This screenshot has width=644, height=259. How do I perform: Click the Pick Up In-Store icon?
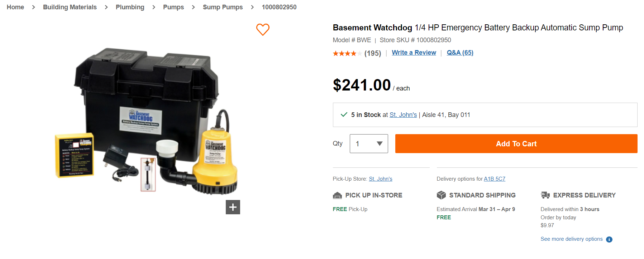[337, 195]
